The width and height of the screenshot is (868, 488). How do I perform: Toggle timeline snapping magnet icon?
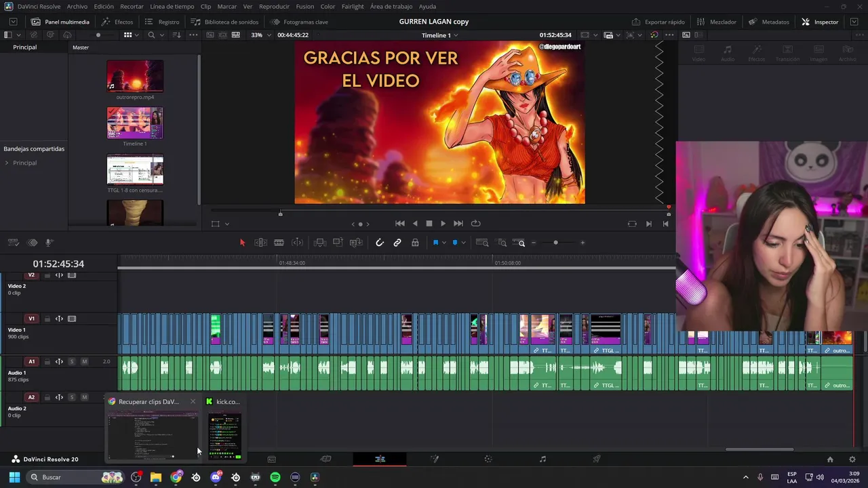380,243
